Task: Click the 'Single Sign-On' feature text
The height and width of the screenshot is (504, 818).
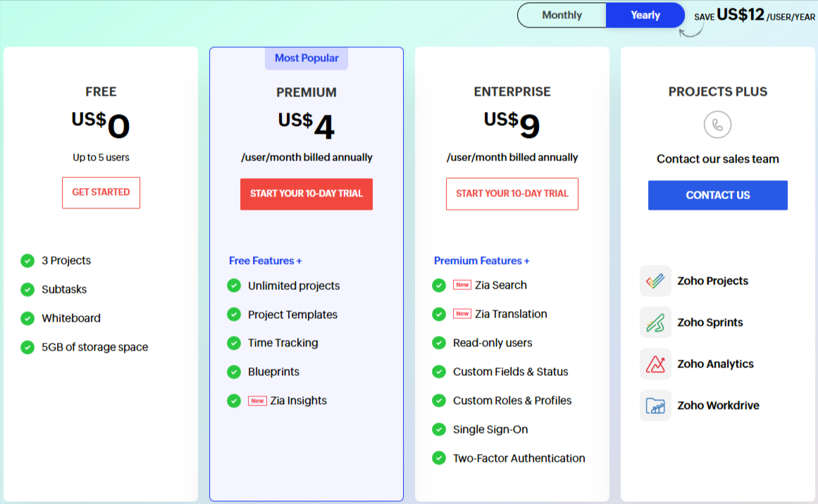Action: [x=490, y=429]
